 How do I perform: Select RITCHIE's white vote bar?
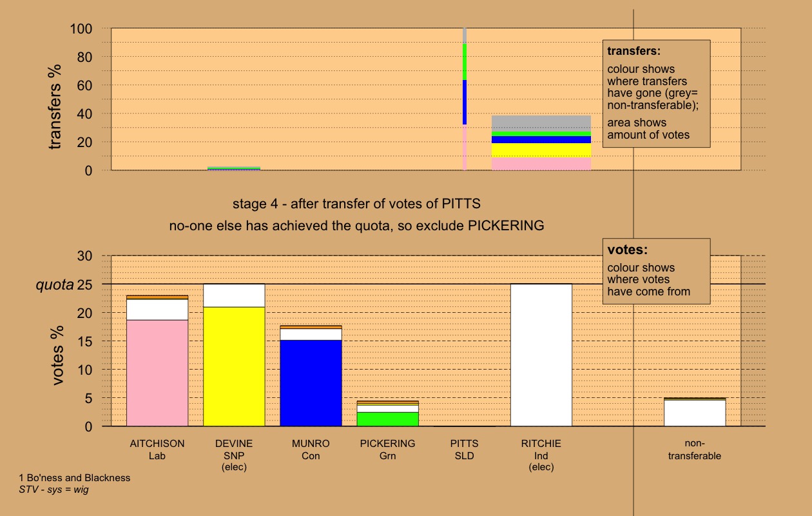(x=541, y=355)
